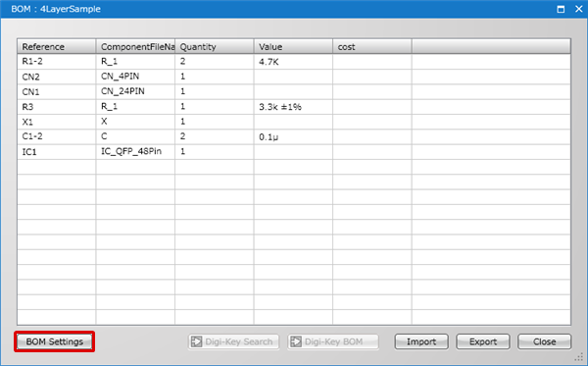588x366 pixels.
Task: Sort by Quantity column header
Action: 215,46
